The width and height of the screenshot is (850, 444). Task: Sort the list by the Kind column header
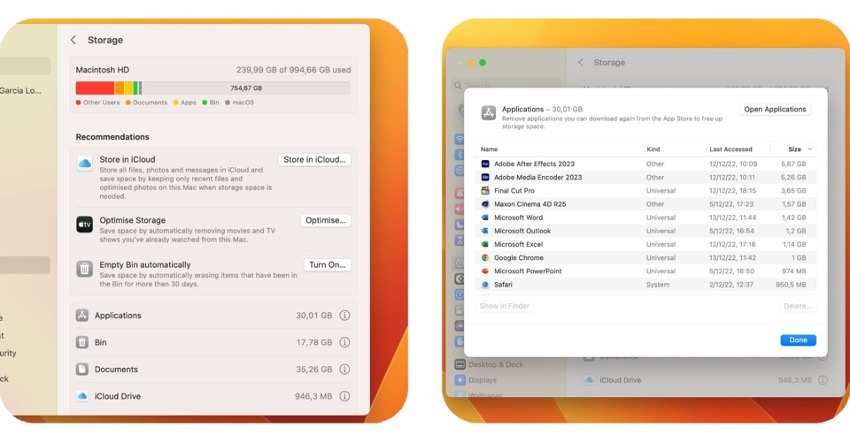point(653,149)
